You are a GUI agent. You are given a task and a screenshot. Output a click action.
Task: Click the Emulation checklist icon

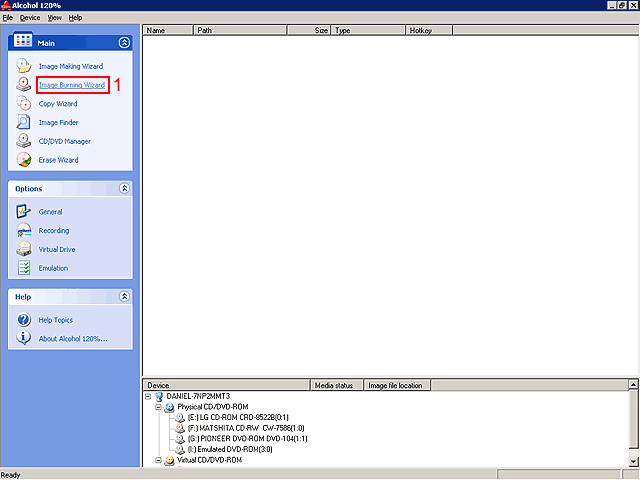[x=24, y=268]
